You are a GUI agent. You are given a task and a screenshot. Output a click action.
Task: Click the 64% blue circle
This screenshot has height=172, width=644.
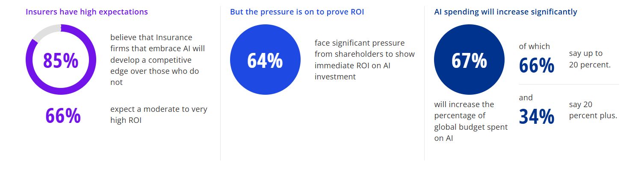pos(265,60)
